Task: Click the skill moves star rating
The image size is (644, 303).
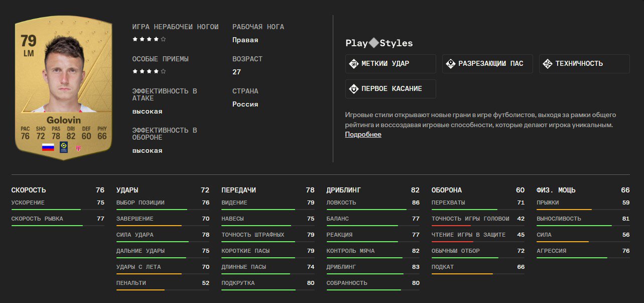Action: 149,71
